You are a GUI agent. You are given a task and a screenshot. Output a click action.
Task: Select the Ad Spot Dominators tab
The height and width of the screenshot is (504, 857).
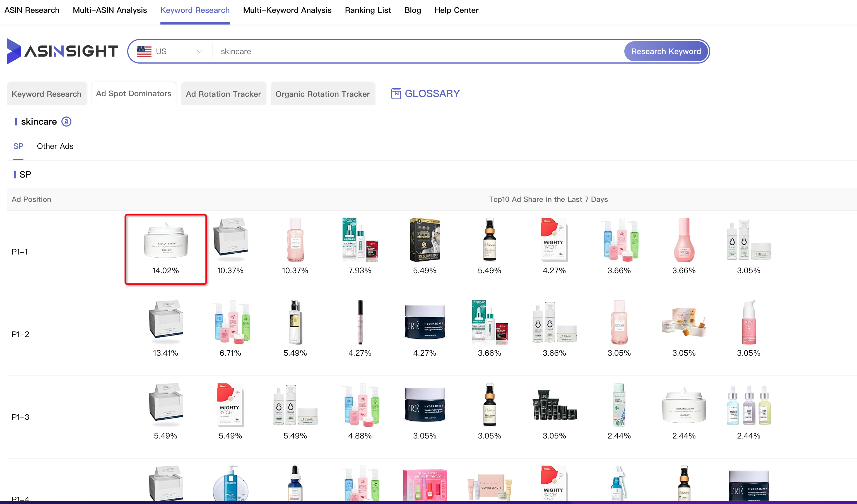pos(133,93)
